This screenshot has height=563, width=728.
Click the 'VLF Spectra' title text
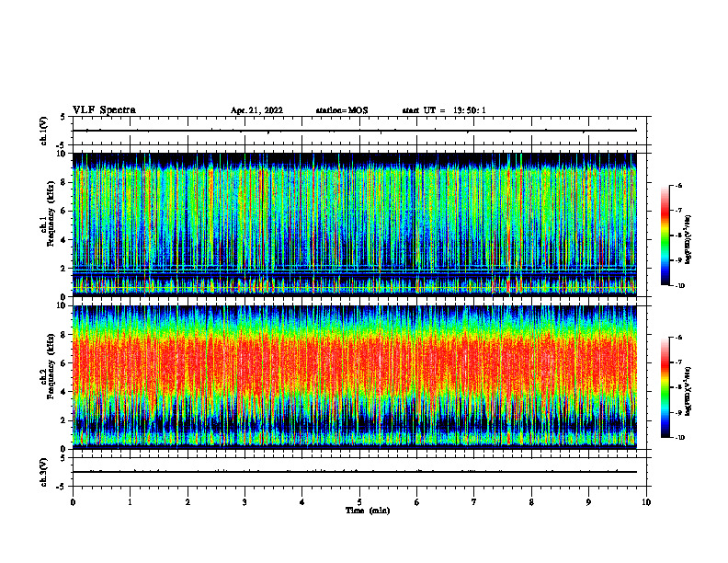[104, 110]
